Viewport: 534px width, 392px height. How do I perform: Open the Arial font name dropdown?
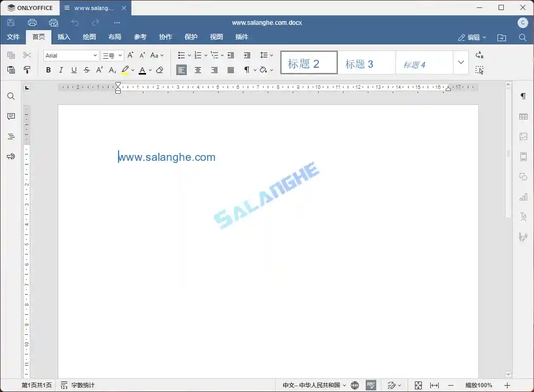(71, 55)
